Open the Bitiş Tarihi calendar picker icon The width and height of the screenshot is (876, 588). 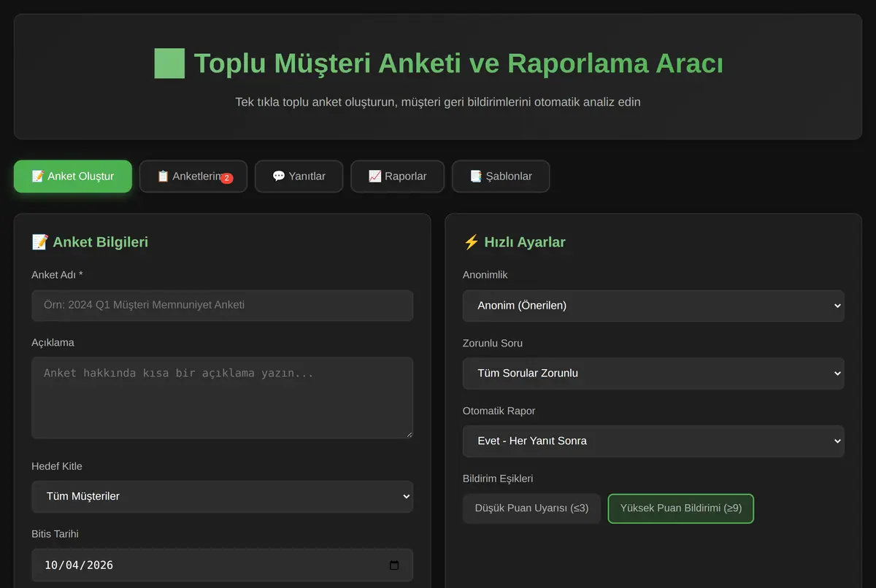(394, 565)
